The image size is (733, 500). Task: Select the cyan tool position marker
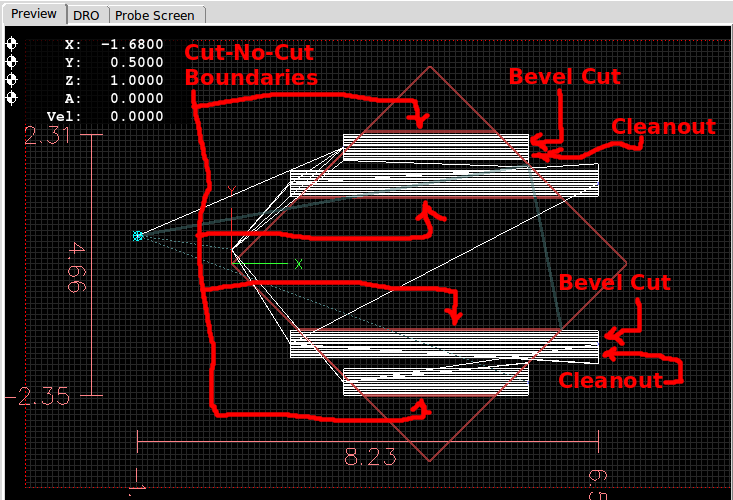[138, 236]
